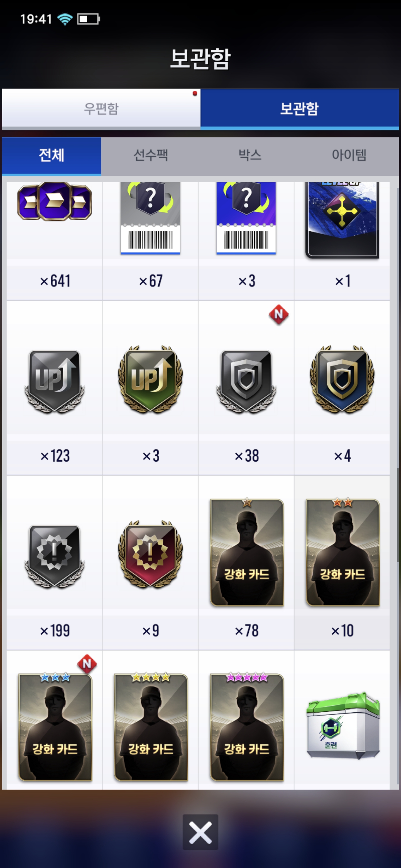Select the green-gold UP laurel badge
The image size is (401, 868).
pyautogui.click(x=150, y=379)
